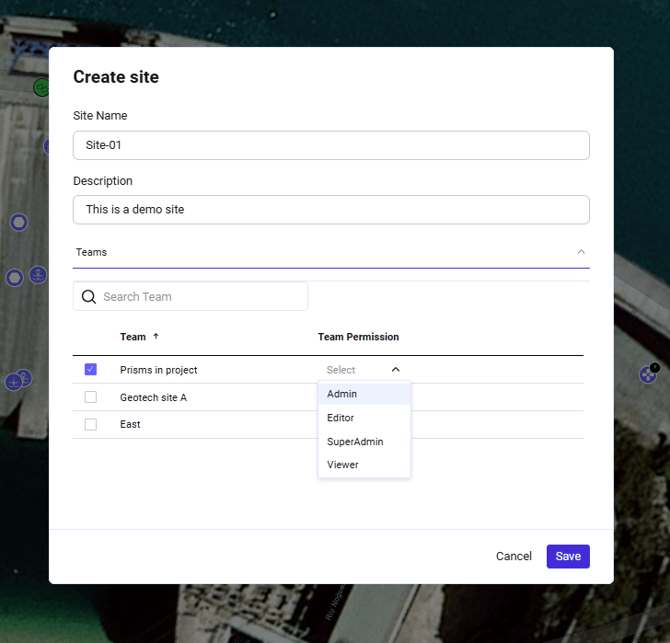Enable the East team checkbox
This screenshot has width=670, height=643.
pyautogui.click(x=91, y=424)
